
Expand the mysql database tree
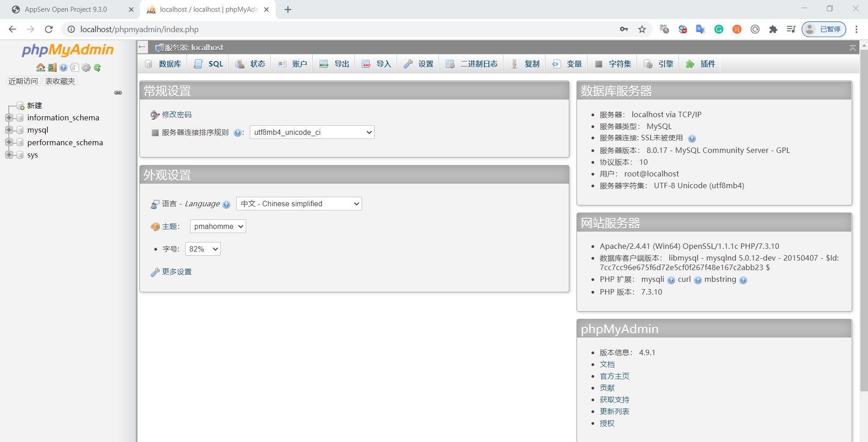[x=9, y=130]
